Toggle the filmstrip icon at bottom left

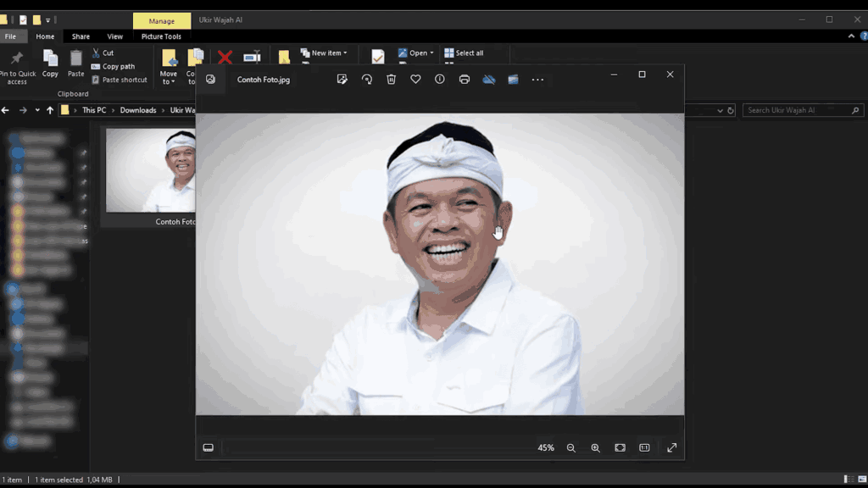(209, 447)
